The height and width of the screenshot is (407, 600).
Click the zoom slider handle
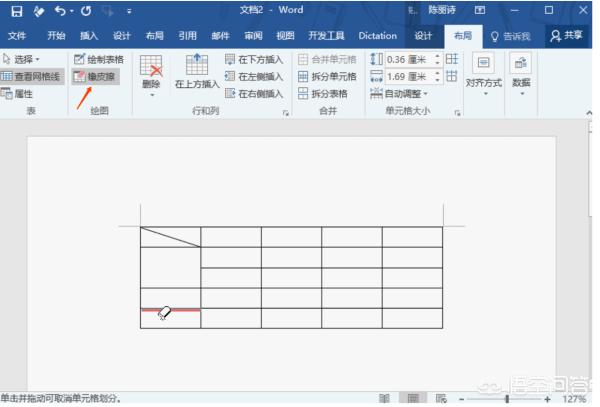click(x=507, y=399)
